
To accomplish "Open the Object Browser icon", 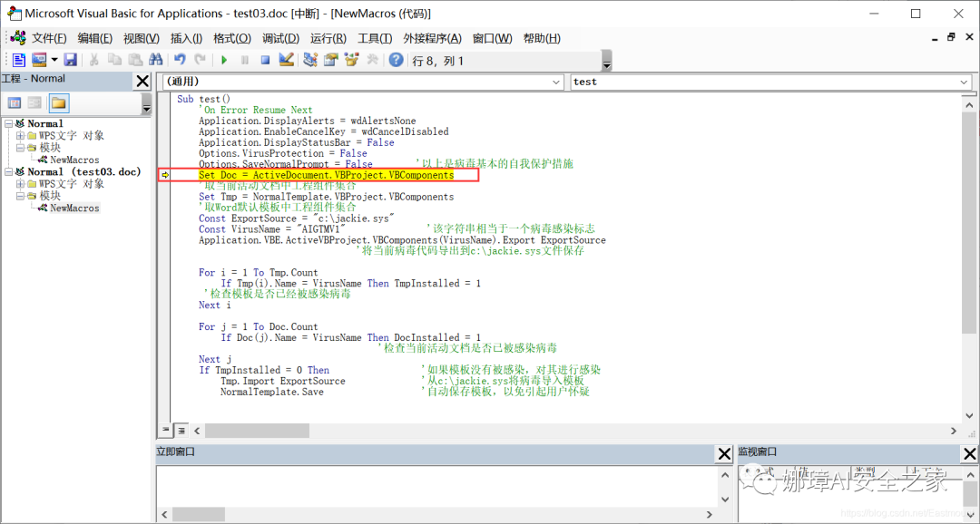I will [351, 60].
